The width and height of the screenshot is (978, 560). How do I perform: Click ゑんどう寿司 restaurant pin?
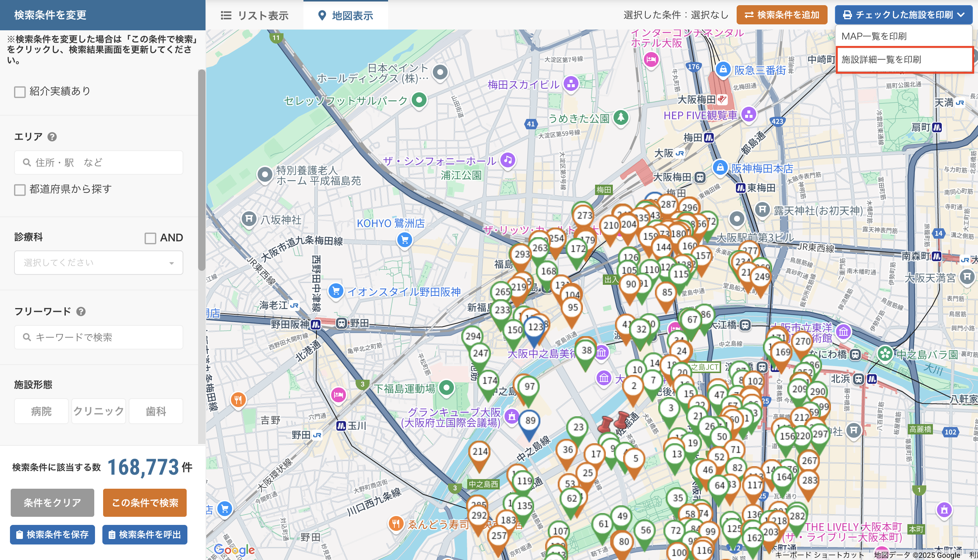[x=395, y=523]
